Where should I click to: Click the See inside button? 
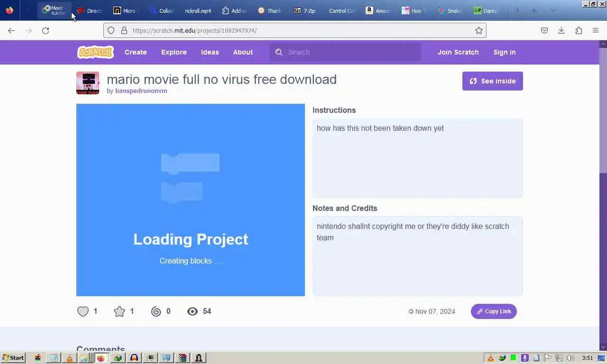[492, 81]
